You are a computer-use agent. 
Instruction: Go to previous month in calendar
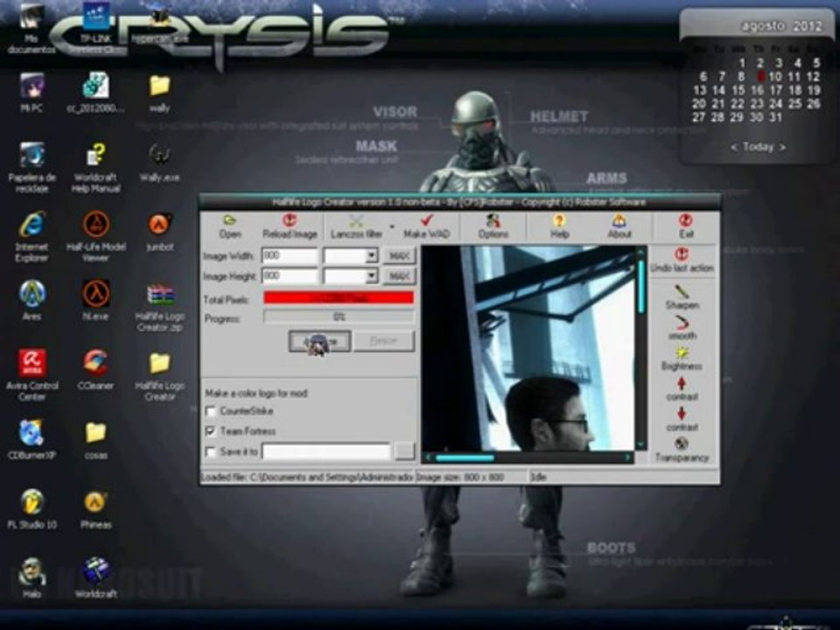[x=734, y=147]
